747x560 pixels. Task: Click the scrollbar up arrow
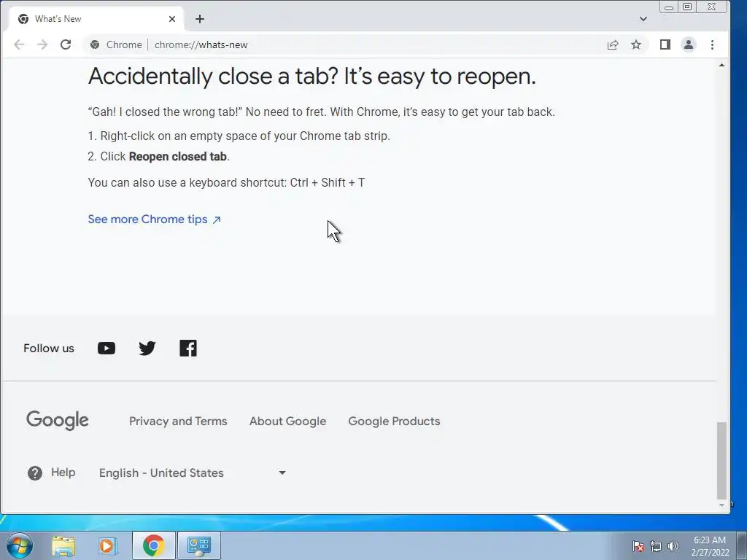721,65
